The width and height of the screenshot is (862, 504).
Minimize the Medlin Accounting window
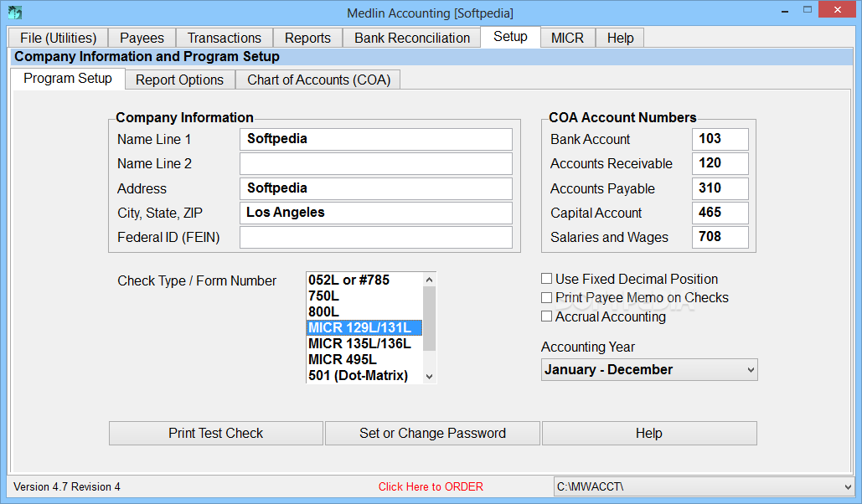click(x=785, y=10)
